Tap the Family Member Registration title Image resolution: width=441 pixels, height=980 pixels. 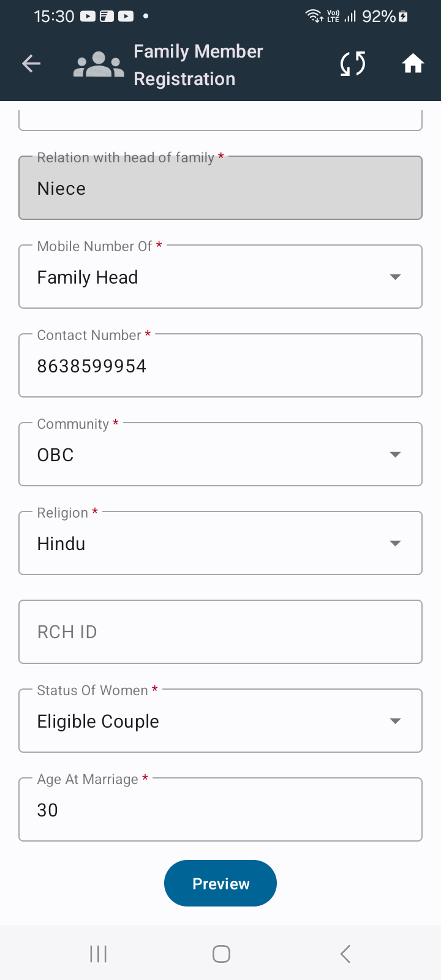198,65
